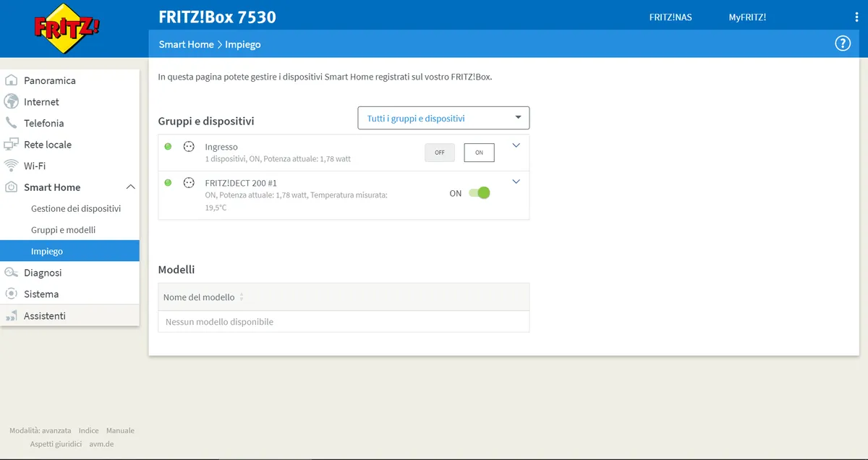
Task: Open Aspetti giuridici footer link
Action: 56,444
